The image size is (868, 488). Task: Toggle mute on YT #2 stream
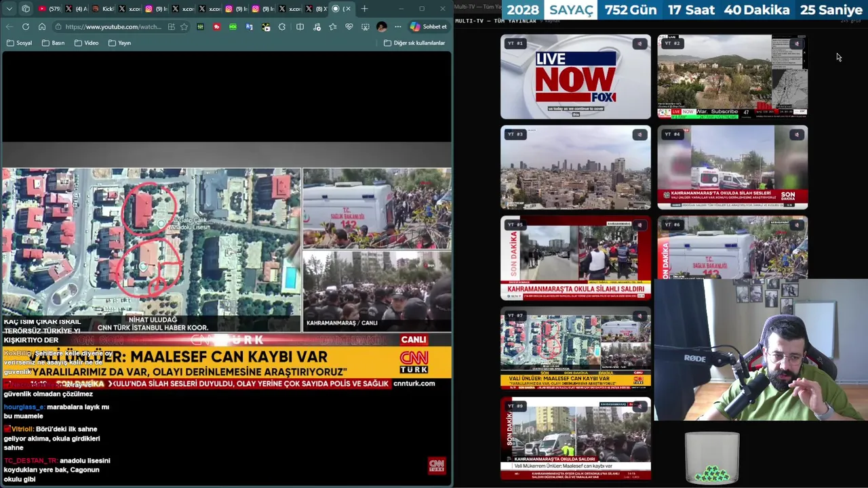click(x=797, y=44)
